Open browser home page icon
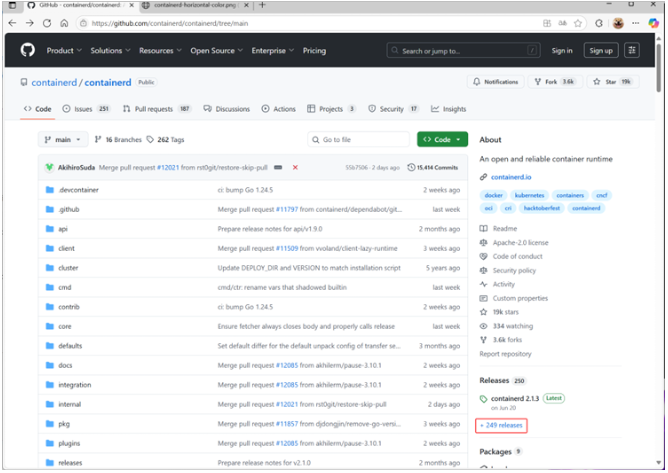 tap(64, 23)
